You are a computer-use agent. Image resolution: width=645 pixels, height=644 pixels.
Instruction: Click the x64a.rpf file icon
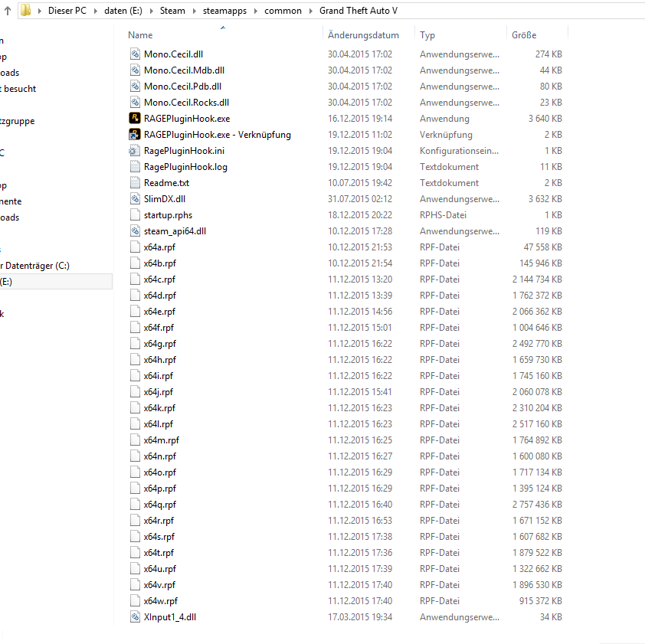pos(135,247)
